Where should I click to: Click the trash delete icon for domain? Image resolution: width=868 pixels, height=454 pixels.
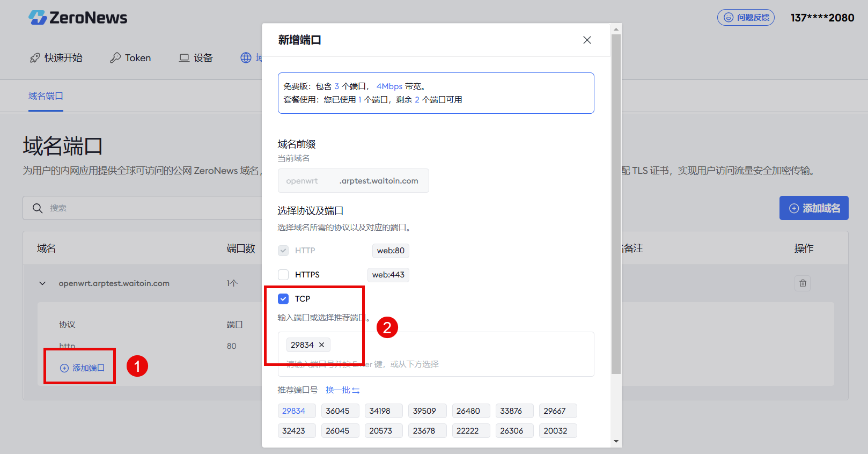click(803, 283)
